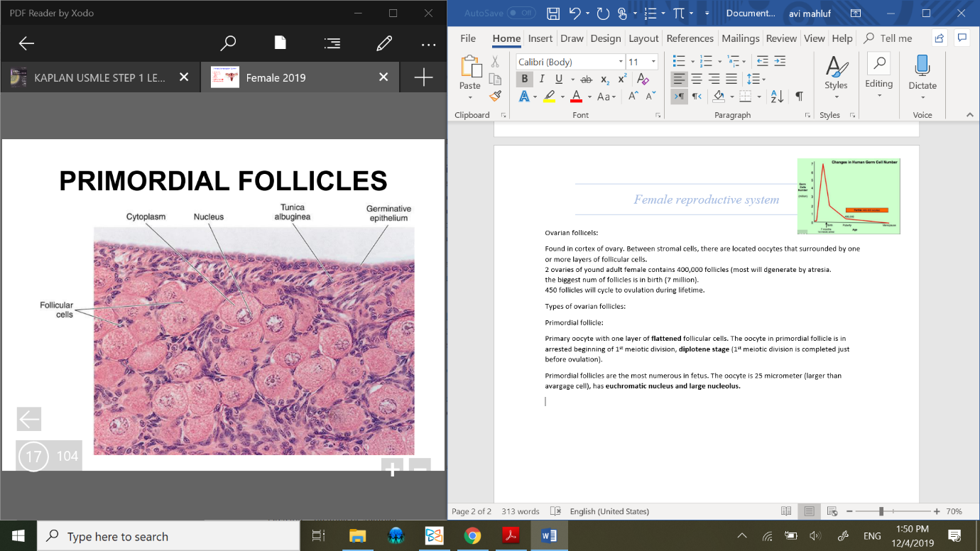Viewport: 980px width, 551px height.
Task: Open search magnifier in Xodo PDF reader
Action: coord(228,43)
